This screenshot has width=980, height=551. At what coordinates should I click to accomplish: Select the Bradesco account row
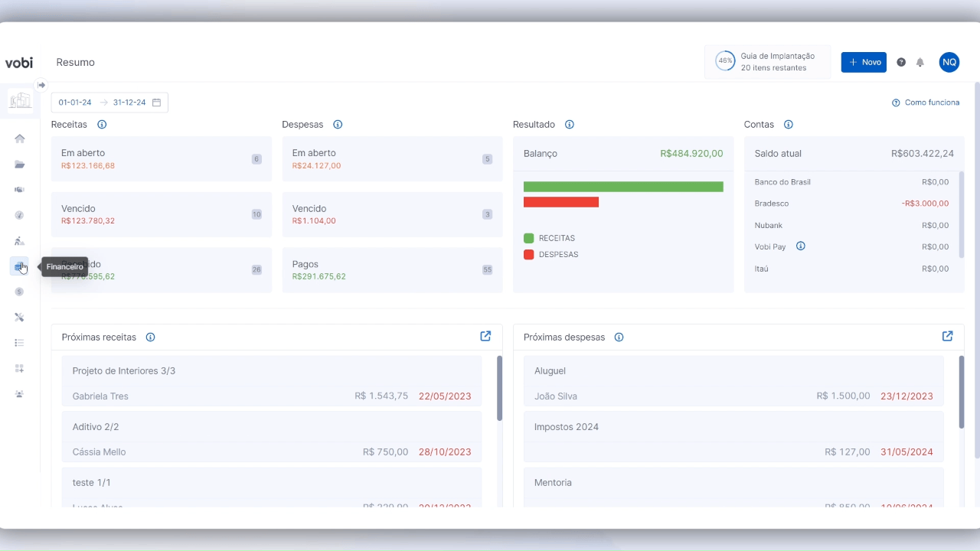pyautogui.click(x=851, y=204)
